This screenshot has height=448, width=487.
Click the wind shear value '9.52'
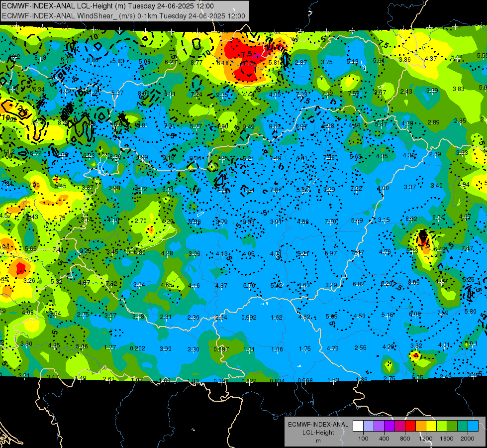(x=275, y=126)
